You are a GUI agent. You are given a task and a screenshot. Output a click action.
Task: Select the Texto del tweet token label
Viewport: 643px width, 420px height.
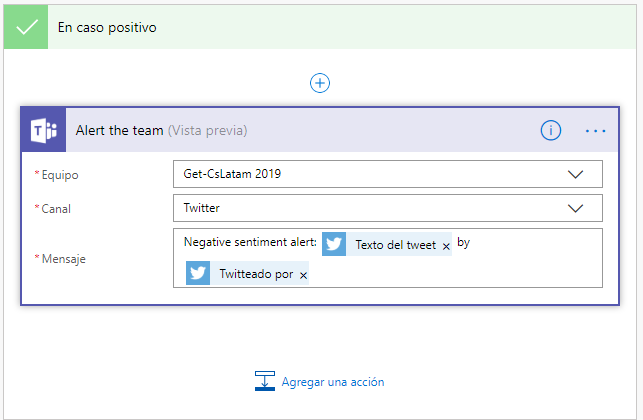pyautogui.click(x=395, y=245)
